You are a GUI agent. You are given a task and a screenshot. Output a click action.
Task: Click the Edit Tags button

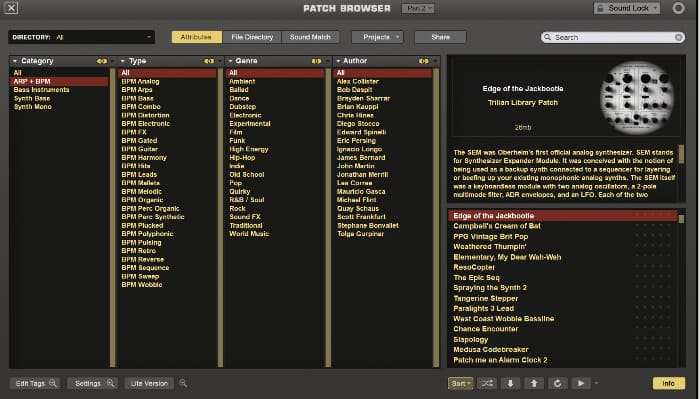coord(34,383)
